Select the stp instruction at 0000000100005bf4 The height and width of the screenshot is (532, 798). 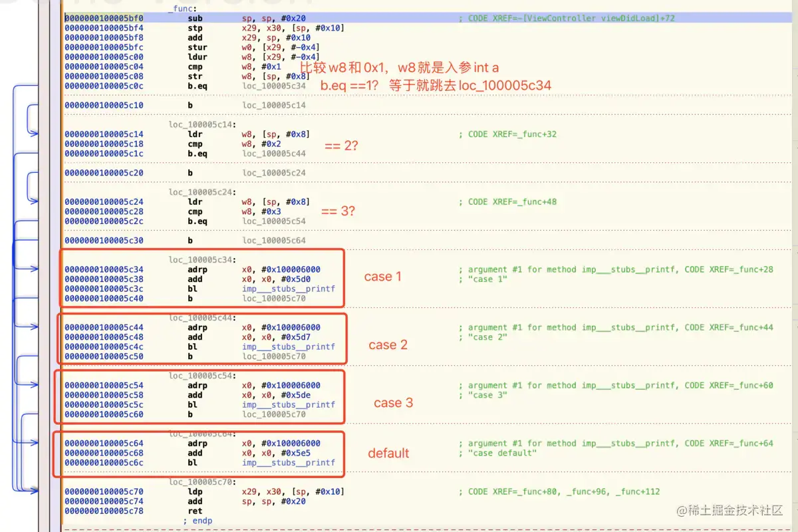click(x=195, y=28)
